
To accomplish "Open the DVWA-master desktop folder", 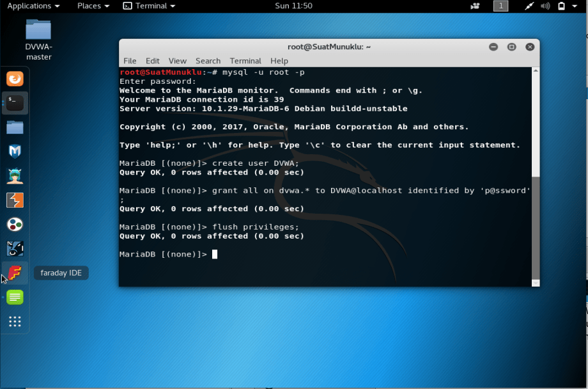I will point(38,40).
